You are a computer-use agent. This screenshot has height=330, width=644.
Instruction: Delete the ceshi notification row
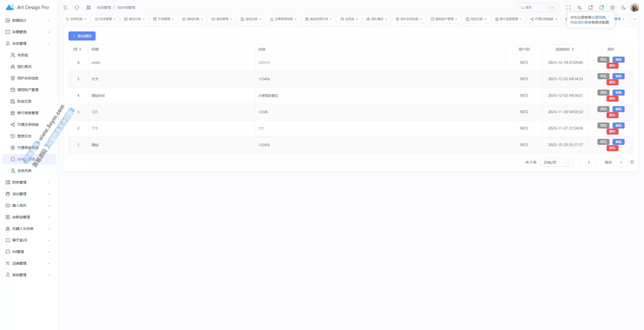click(612, 66)
